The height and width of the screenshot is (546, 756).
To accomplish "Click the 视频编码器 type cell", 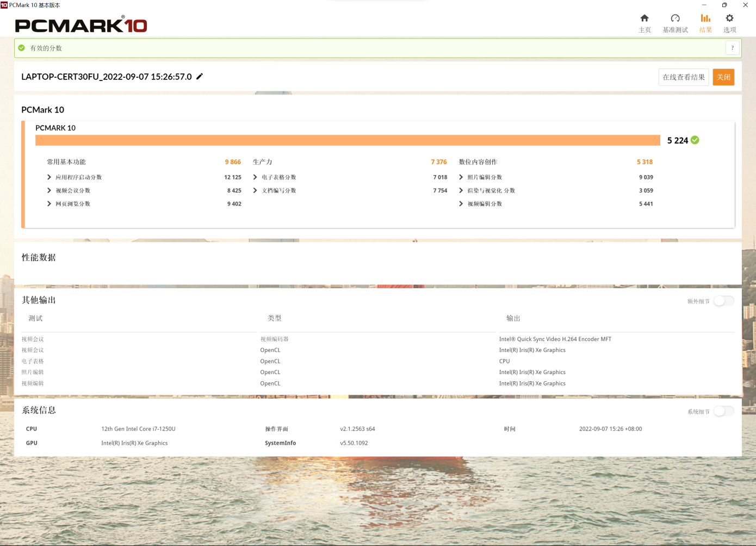I will 274,339.
